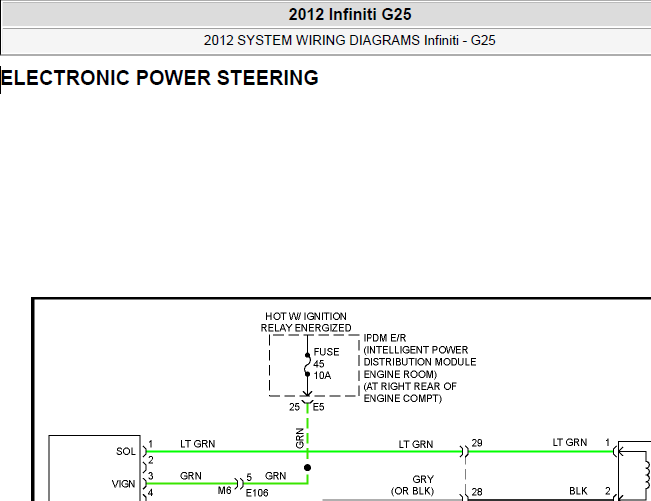Click the fuse symbol in the IPDM box
Image resolution: width=651 pixels, height=501 pixels.
pos(307,364)
